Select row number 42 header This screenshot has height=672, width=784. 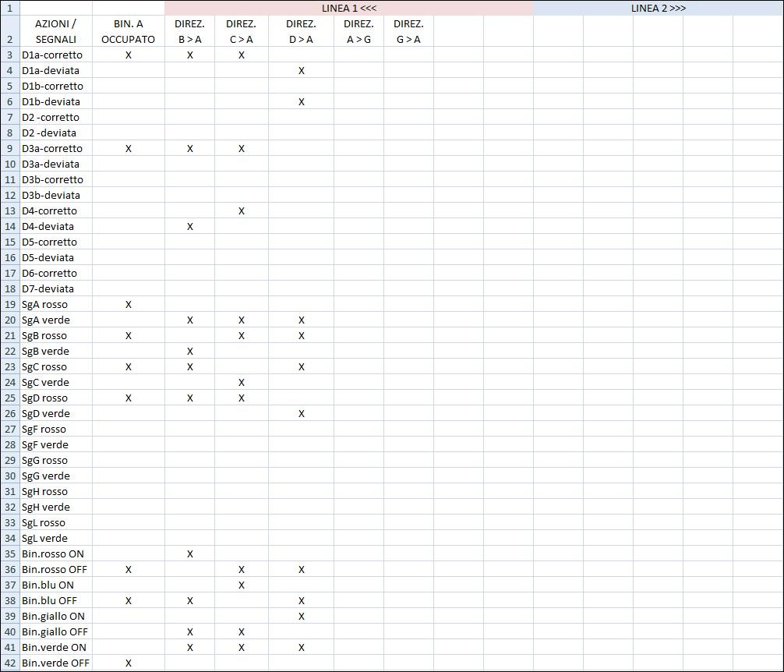coord(9,663)
